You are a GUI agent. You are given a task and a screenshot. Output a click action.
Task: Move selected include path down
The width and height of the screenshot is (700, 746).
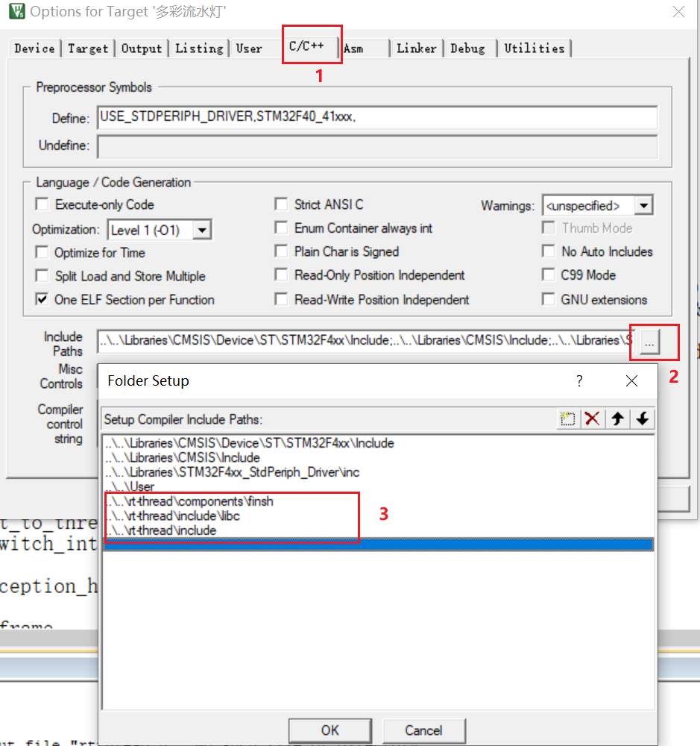643,419
